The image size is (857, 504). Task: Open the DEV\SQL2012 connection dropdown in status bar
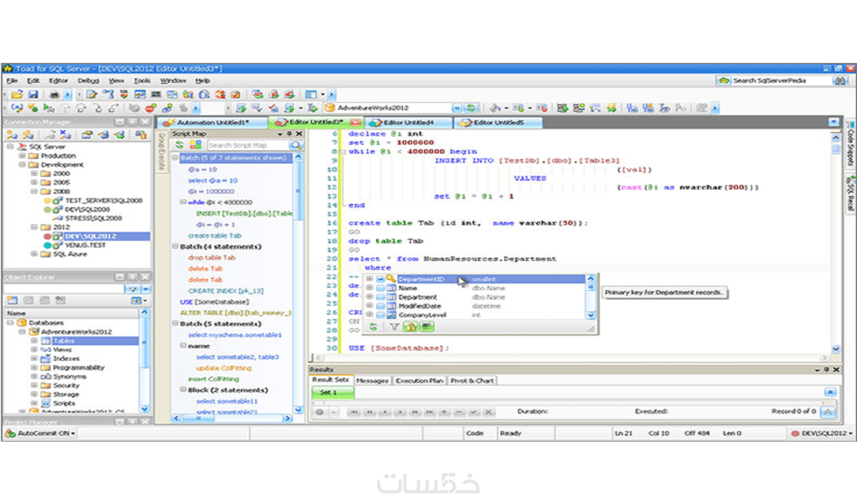click(x=851, y=433)
